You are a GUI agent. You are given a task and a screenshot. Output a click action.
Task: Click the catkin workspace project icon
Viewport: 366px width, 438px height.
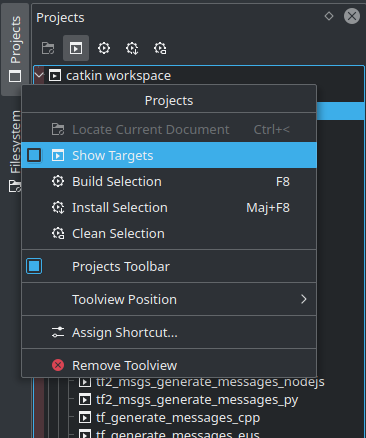tap(55, 75)
